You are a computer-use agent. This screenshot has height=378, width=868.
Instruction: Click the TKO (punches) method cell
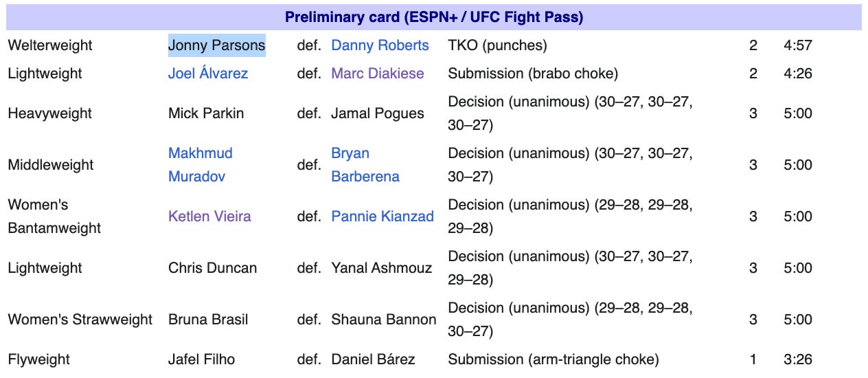click(497, 45)
